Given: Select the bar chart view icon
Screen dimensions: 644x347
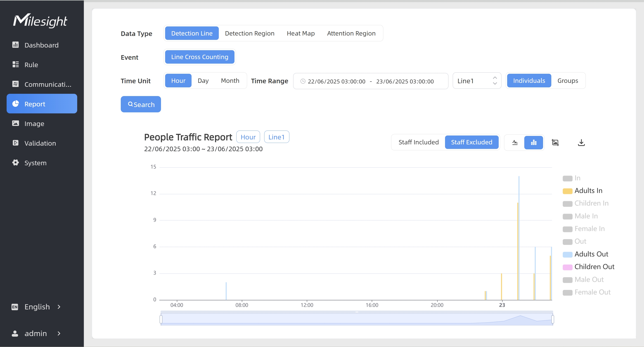Looking at the screenshot, I should (534, 142).
